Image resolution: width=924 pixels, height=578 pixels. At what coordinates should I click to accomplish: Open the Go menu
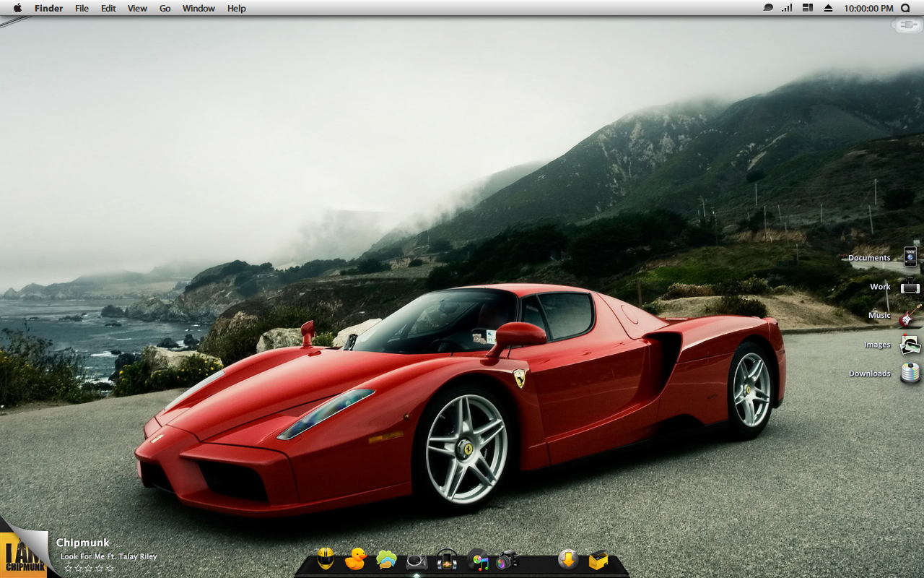point(165,9)
